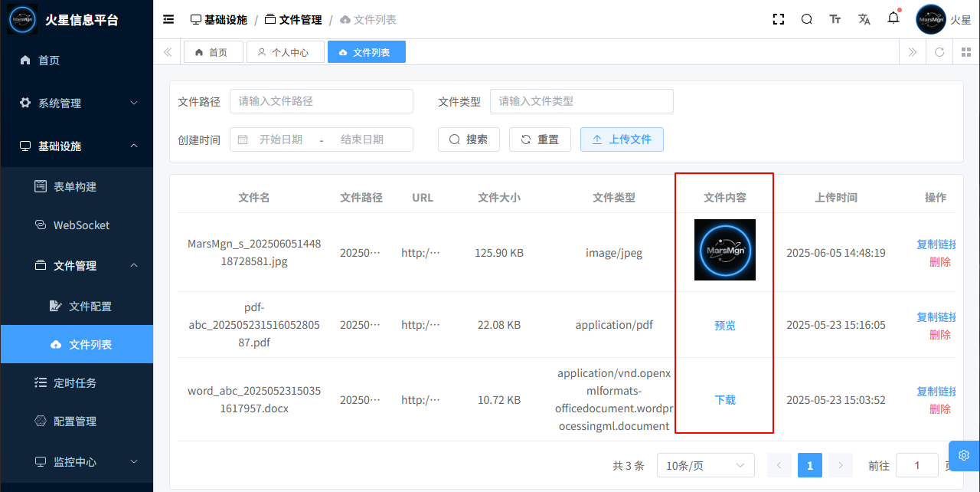Open 文件配置 in the sidebar
Screen dimensions: 980x492
pos(90,307)
